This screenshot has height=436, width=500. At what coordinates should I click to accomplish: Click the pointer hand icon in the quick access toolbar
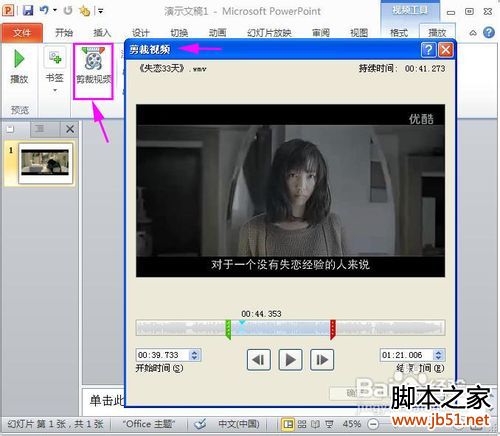(x=84, y=11)
